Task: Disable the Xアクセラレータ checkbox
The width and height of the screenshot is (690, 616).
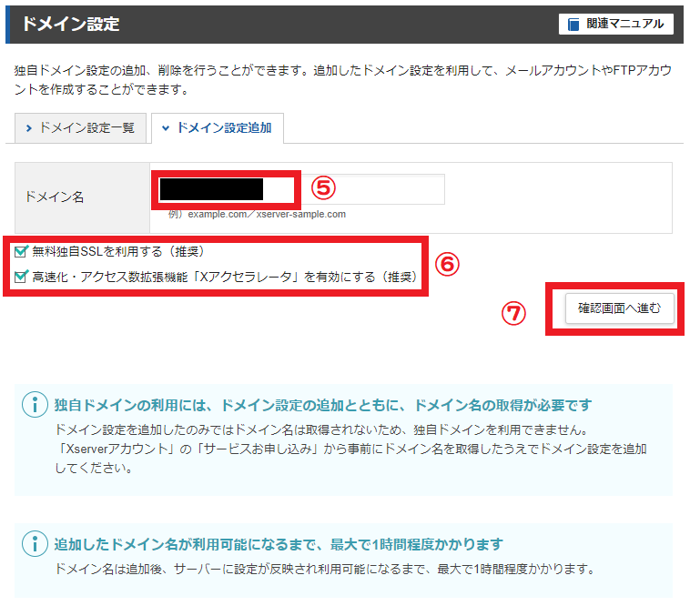Action: point(21,277)
